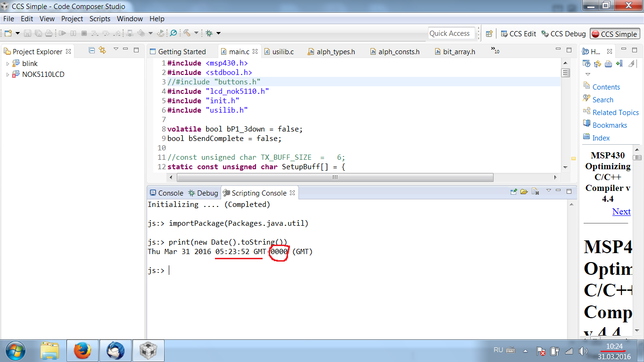The image size is (644, 362).
Task: Print the MSP430 help topic
Action: pos(608,64)
